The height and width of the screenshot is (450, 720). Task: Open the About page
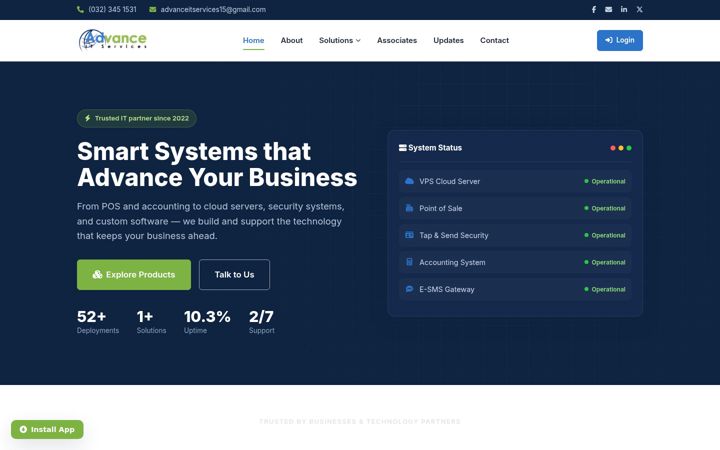[292, 40]
